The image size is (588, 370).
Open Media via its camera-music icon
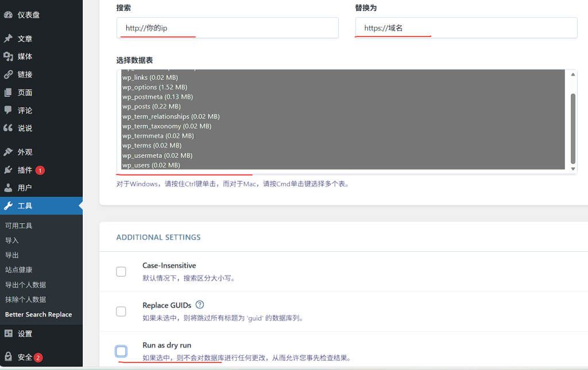pos(8,56)
